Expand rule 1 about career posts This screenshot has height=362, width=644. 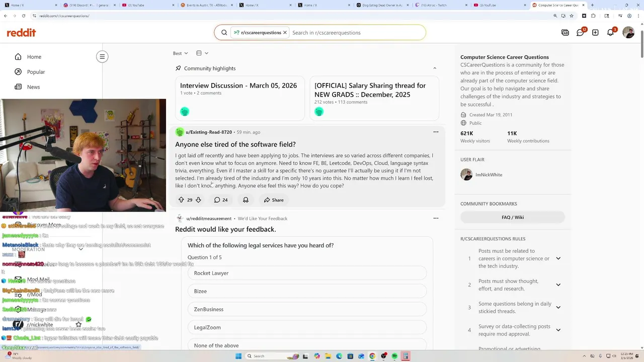tap(558, 258)
